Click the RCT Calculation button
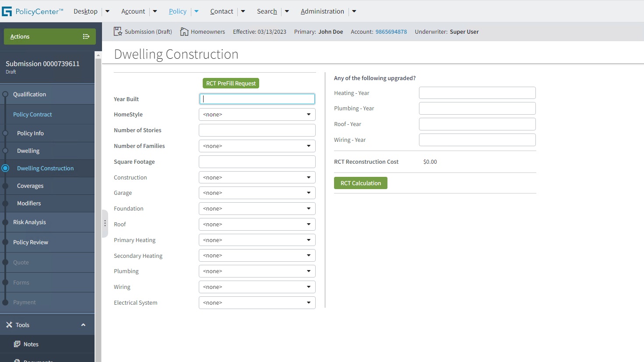This screenshot has height=362, width=644. [360, 183]
